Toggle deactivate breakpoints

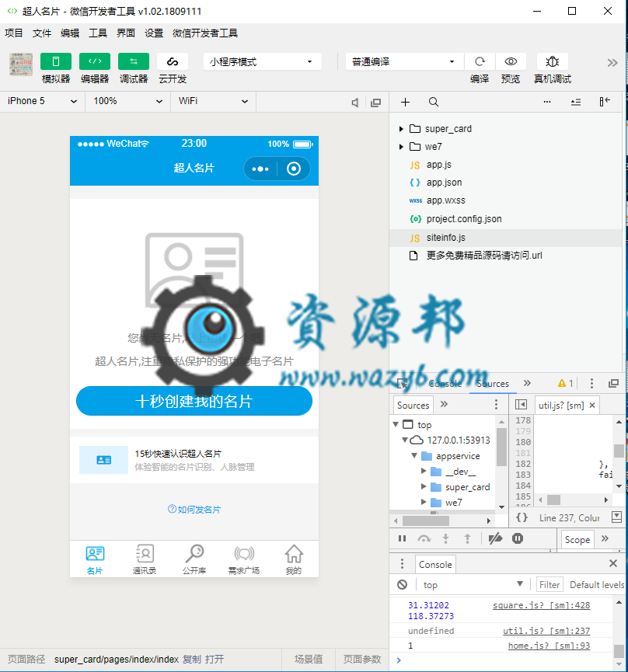coord(495,538)
